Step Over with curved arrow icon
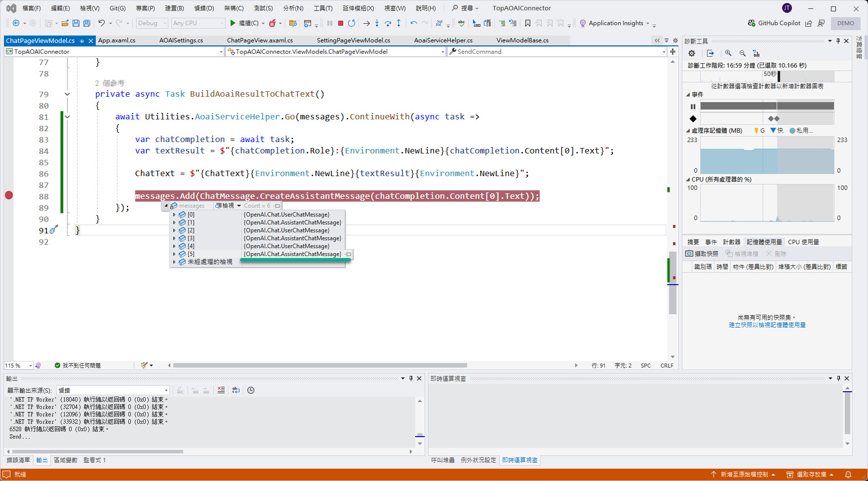Image resolution: width=868 pixels, height=481 pixels. [x=388, y=23]
